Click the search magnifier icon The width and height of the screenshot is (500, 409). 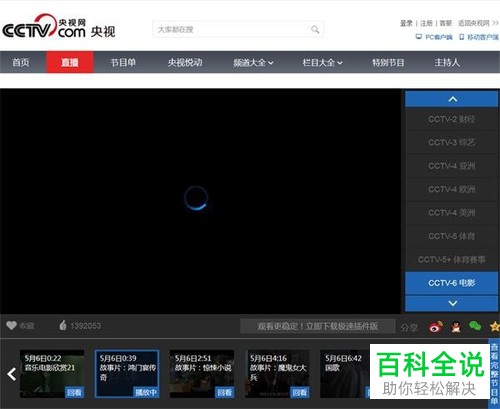point(315,29)
